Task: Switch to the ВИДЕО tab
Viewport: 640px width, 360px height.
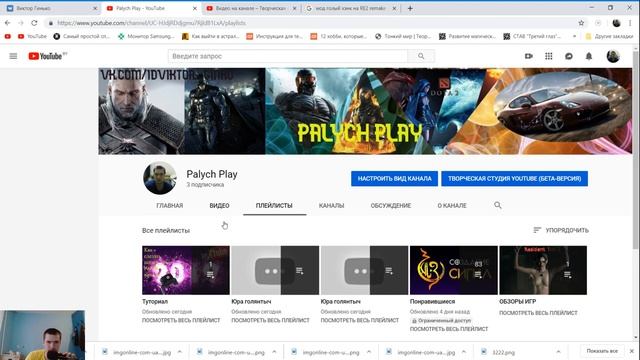Action: tap(219, 205)
